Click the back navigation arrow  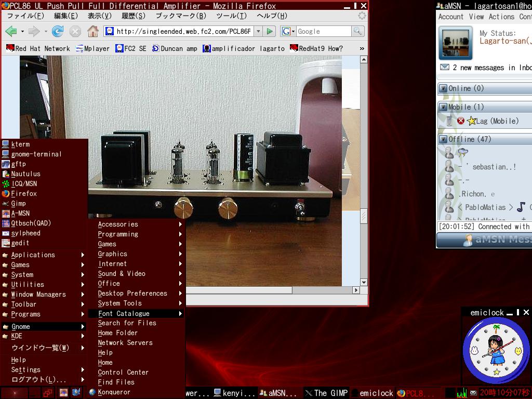tap(10, 31)
